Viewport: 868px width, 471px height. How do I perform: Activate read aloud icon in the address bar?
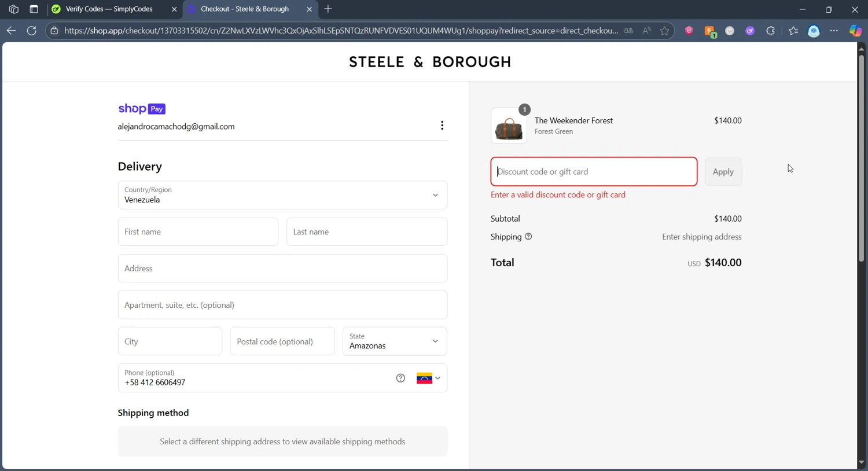click(646, 31)
